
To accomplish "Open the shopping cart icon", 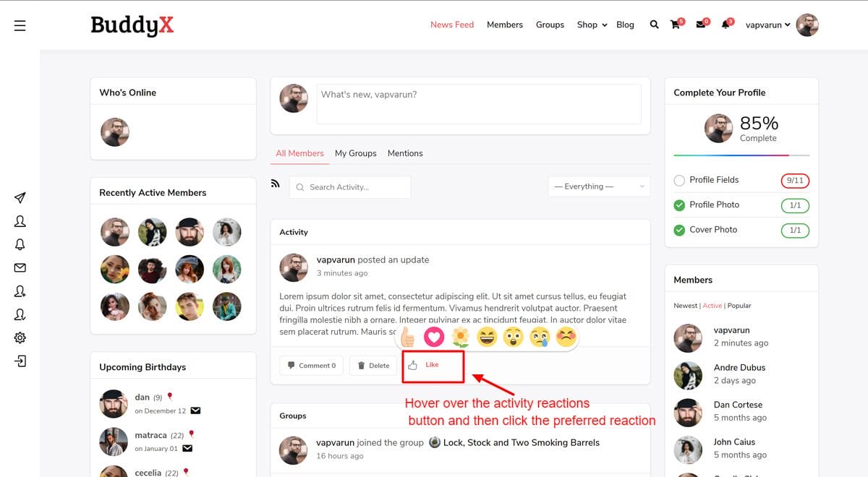I will [x=676, y=25].
